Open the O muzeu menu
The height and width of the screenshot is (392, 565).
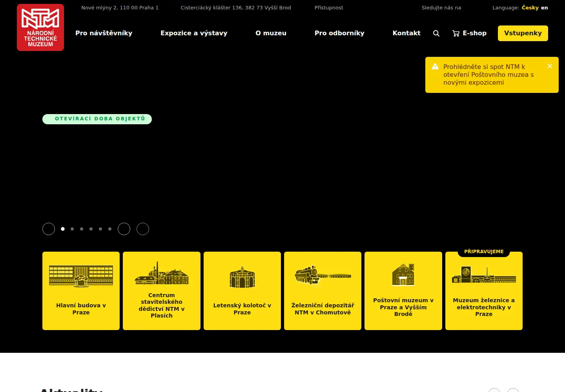[x=271, y=33]
